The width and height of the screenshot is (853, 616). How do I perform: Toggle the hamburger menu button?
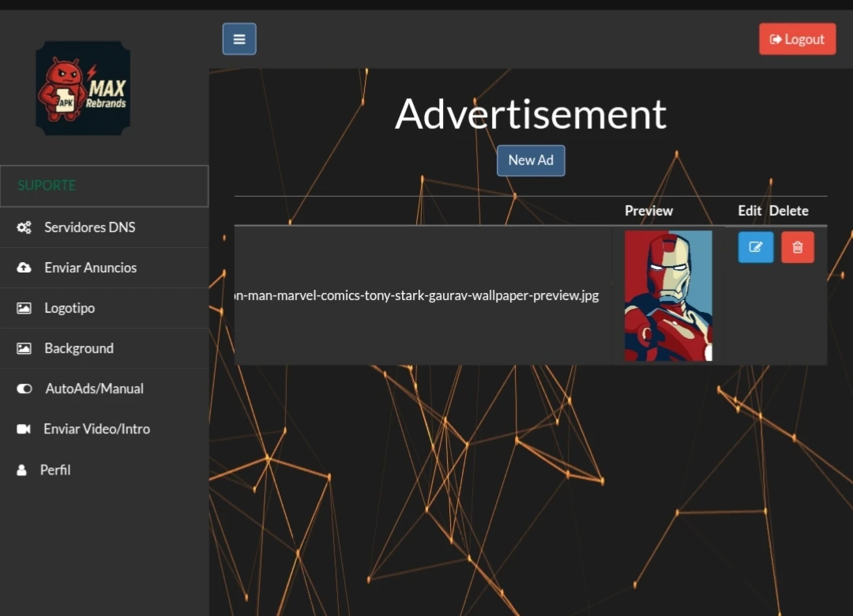239,39
